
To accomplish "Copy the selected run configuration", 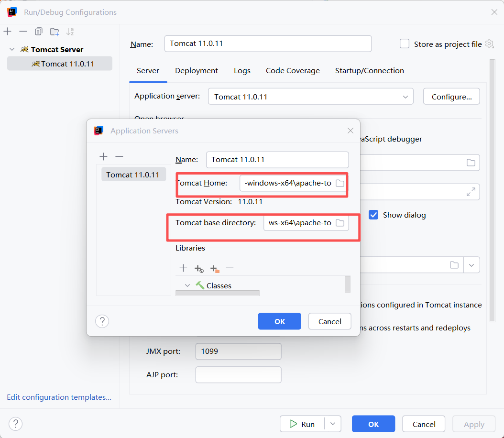I will (x=39, y=32).
